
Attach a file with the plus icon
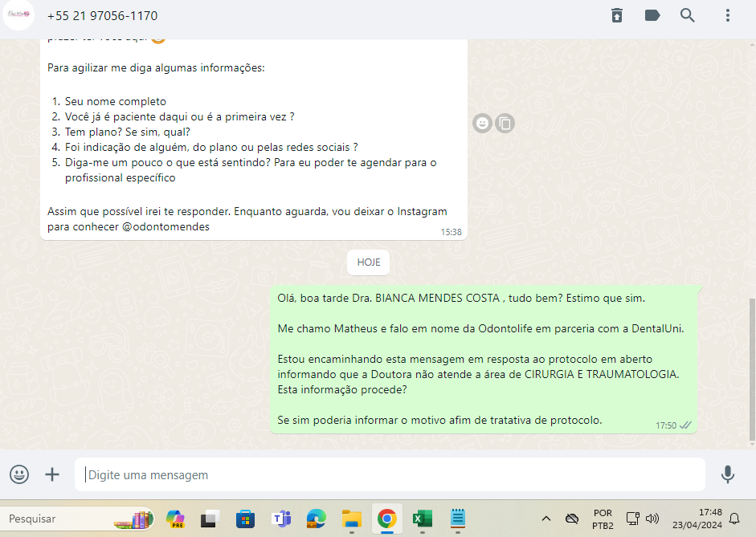pyautogui.click(x=52, y=474)
